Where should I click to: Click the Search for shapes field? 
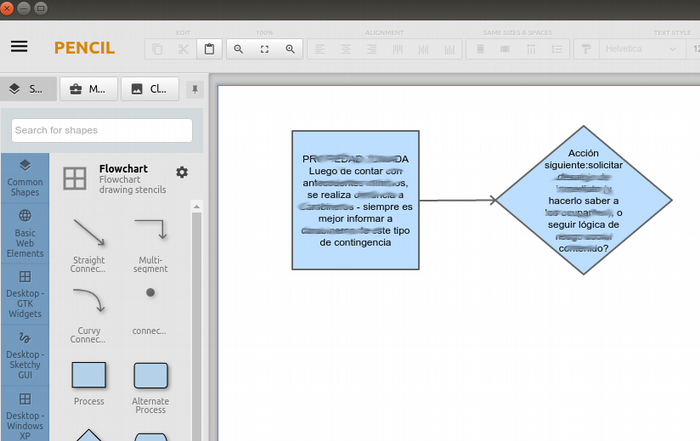pos(102,130)
